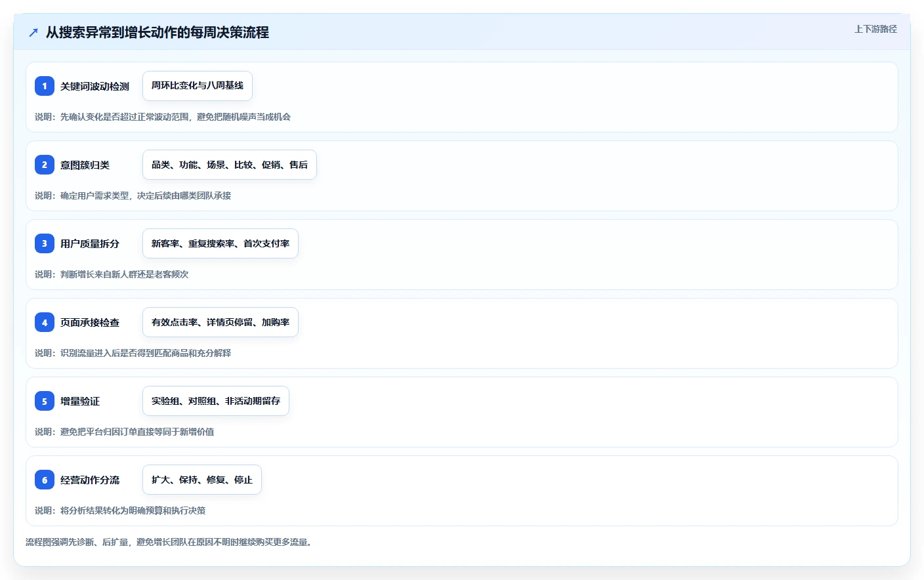Screen dimensions: 924x580
Task: Click step number 3 badge
Action: pos(45,243)
